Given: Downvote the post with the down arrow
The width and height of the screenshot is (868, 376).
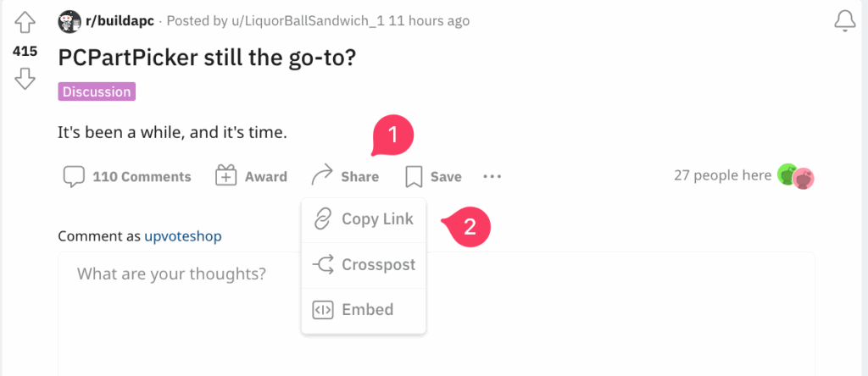Looking at the screenshot, I should coord(25,79).
